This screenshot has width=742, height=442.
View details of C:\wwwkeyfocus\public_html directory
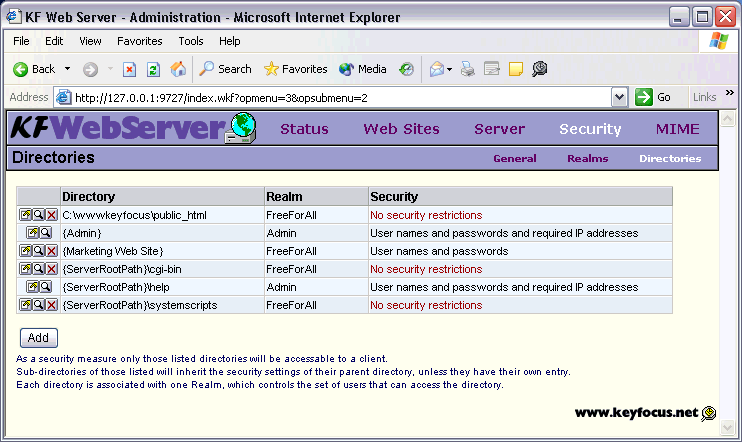point(38,215)
